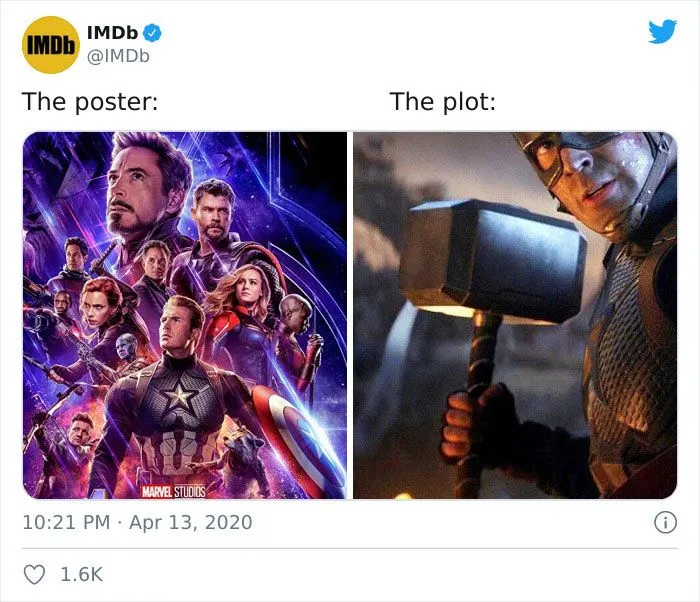
Task: Open the 10:21 PM timestamp
Action: pyautogui.click(x=66, y=523)
